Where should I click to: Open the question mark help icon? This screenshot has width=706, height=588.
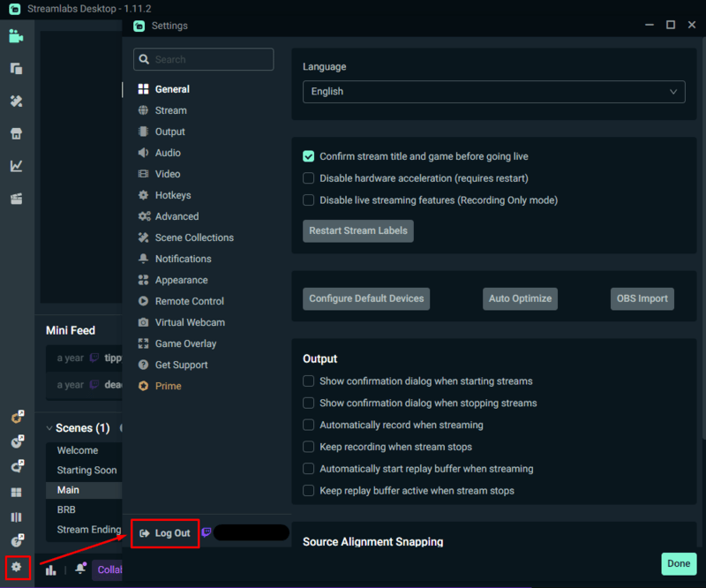pyautogui.click(x=18, y=540)
